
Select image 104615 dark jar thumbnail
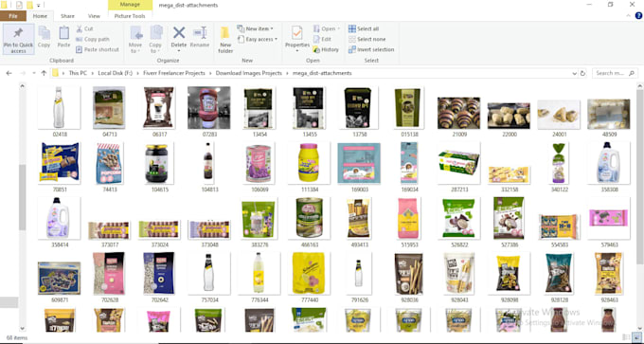pyautogui.click(x=159, y=163)
